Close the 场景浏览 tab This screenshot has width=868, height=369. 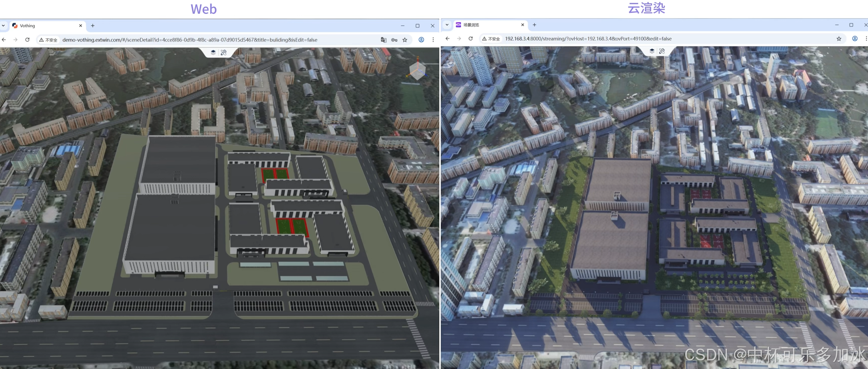point(522,25)
